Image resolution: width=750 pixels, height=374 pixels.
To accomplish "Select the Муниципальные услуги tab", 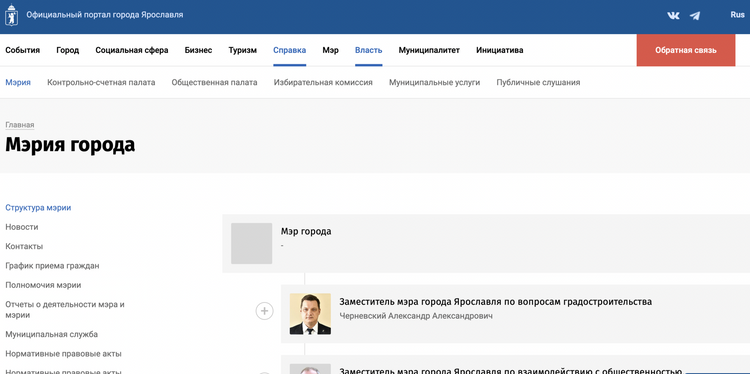I will (x=434, y=82).
